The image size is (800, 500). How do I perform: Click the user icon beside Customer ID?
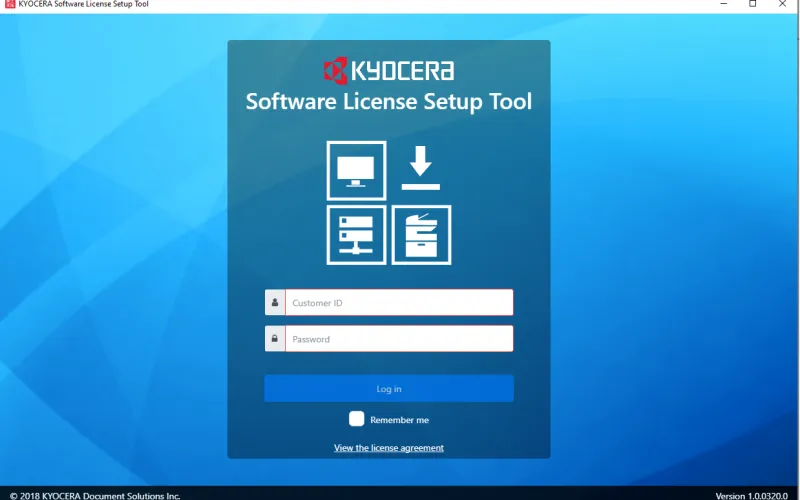[274, 302]
